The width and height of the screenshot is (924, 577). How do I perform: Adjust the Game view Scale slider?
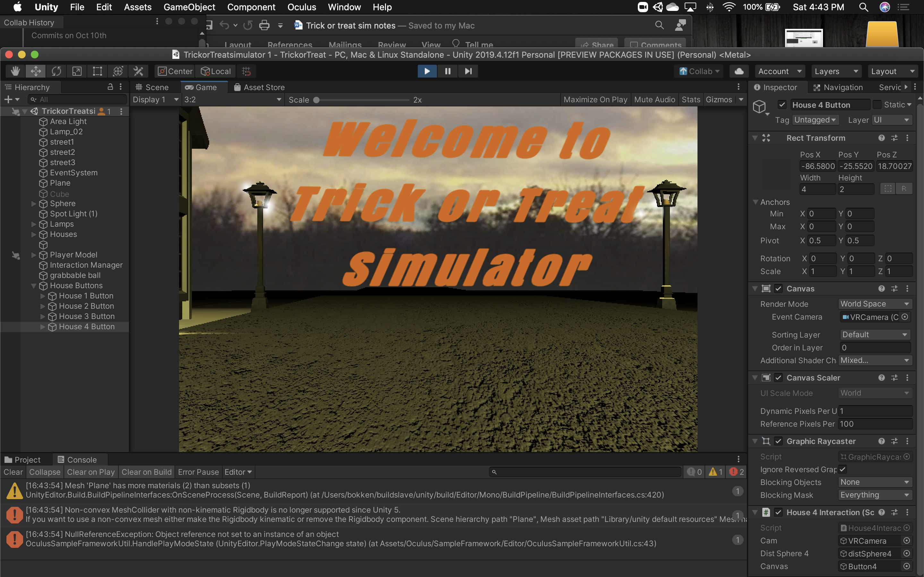click(317, 100)
